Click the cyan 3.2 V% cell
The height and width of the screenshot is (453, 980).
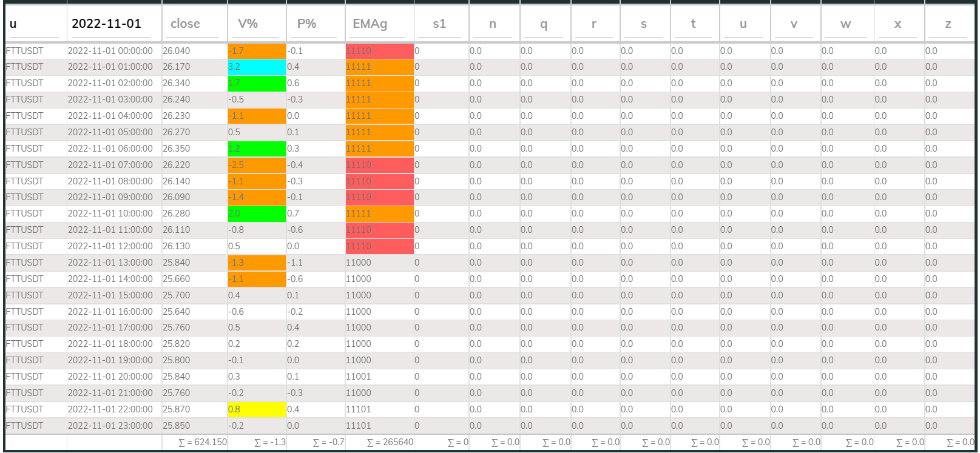pos(256,67)
